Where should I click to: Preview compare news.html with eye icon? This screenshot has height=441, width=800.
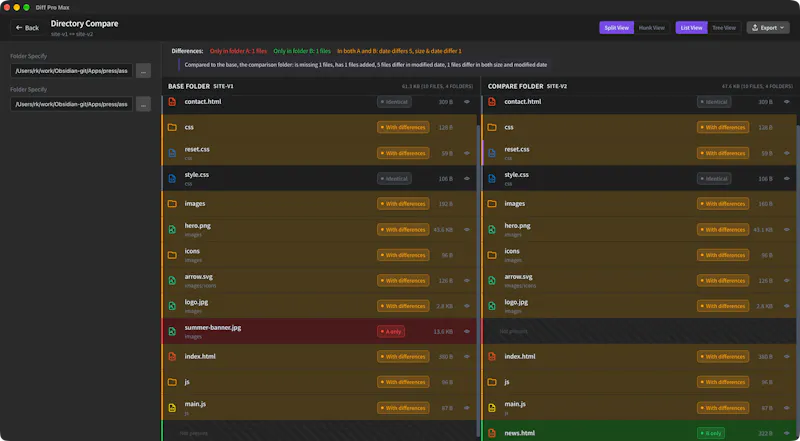(787, 433)
